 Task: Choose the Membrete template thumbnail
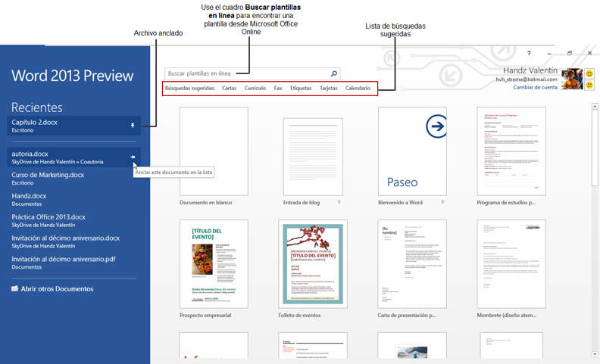coord(511,264)
